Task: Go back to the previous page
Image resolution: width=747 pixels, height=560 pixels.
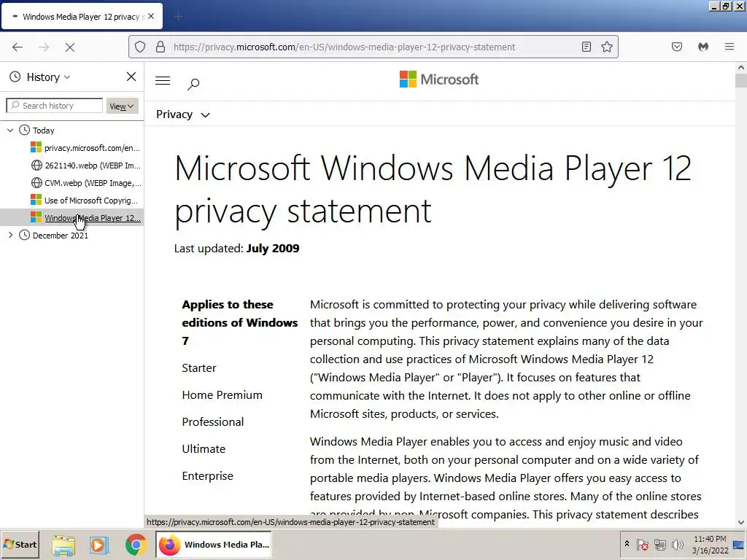Action: coord(18,47)
